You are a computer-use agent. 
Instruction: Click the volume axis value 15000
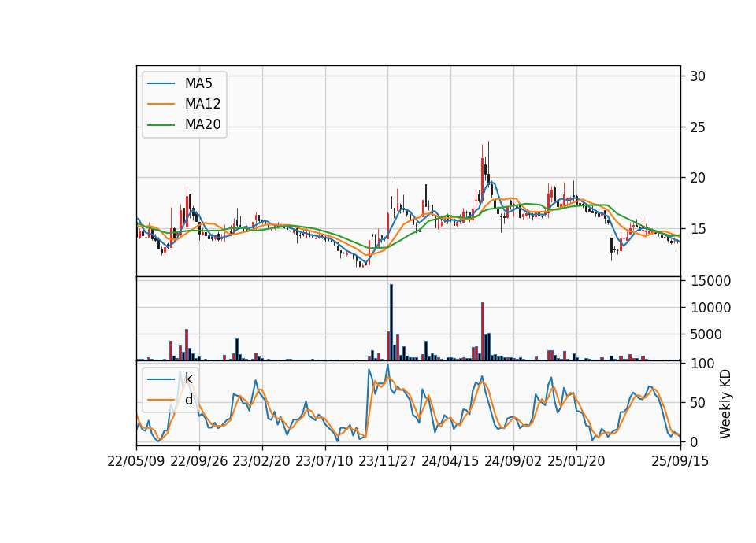click(x=710, y=281)
